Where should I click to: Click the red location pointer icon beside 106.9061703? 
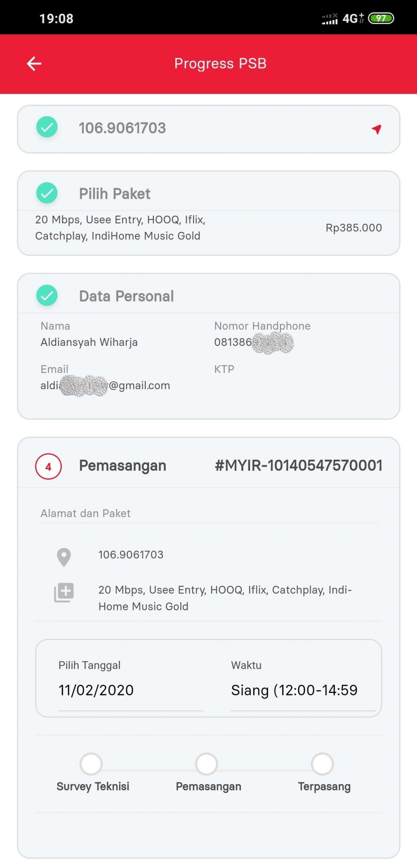tap(377, 129)
